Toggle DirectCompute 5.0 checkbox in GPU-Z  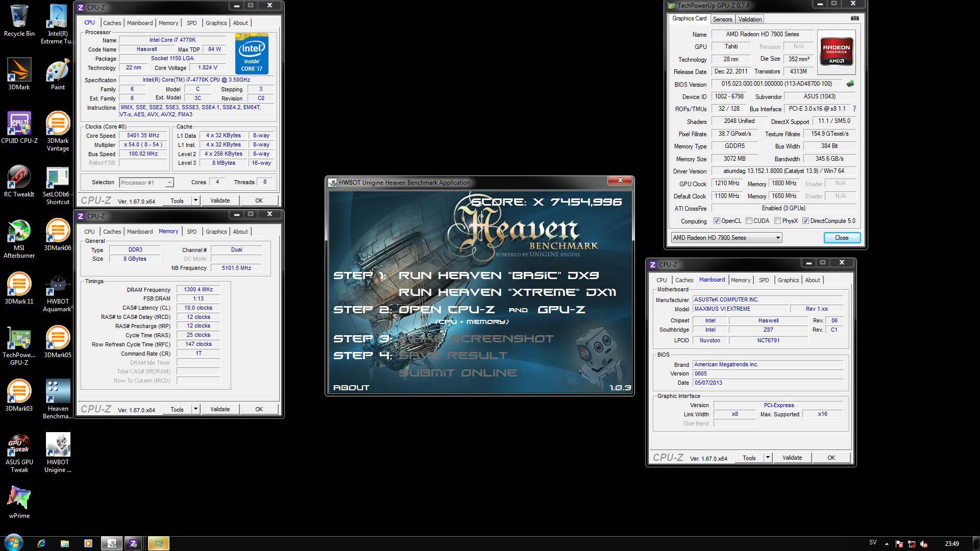805,221
